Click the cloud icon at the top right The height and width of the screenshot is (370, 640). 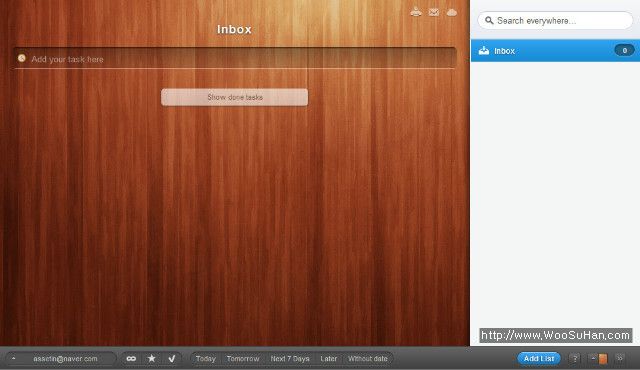coord(451,12)
